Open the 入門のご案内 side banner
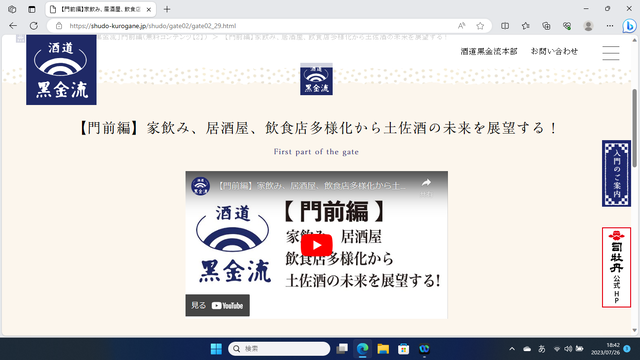Image resolution: width=640 pixels, height=360 pixels. pyautogui.click(x=616, y=173)
